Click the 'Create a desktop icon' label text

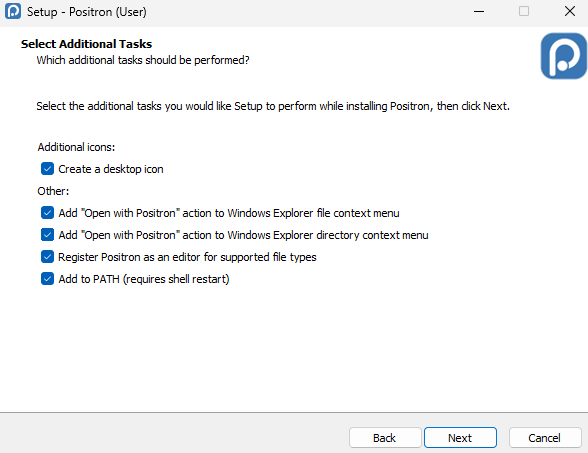tap(111, 169)
